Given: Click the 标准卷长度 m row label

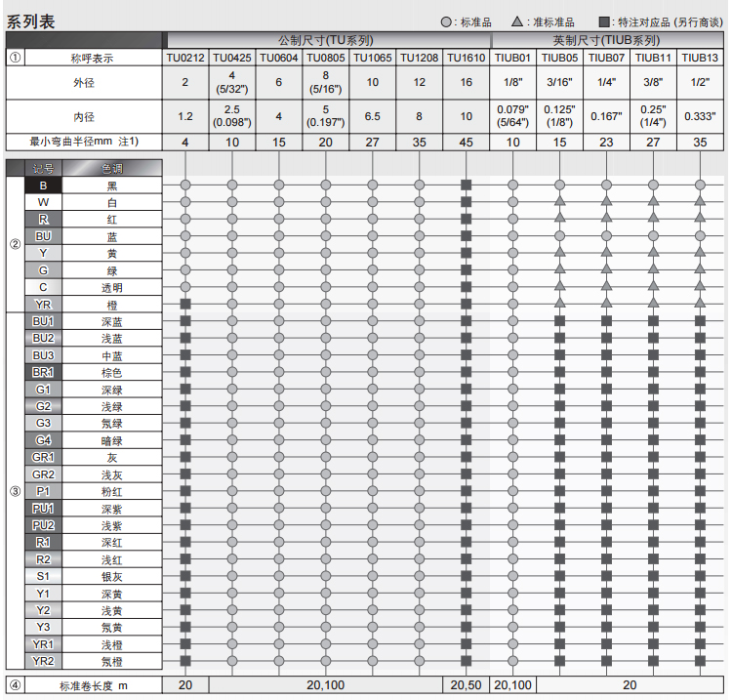Looking at the screenshot, I should coord(94,685).
